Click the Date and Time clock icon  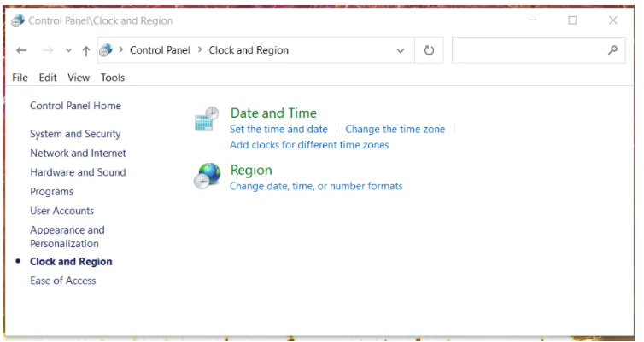[x=207, y=120]
